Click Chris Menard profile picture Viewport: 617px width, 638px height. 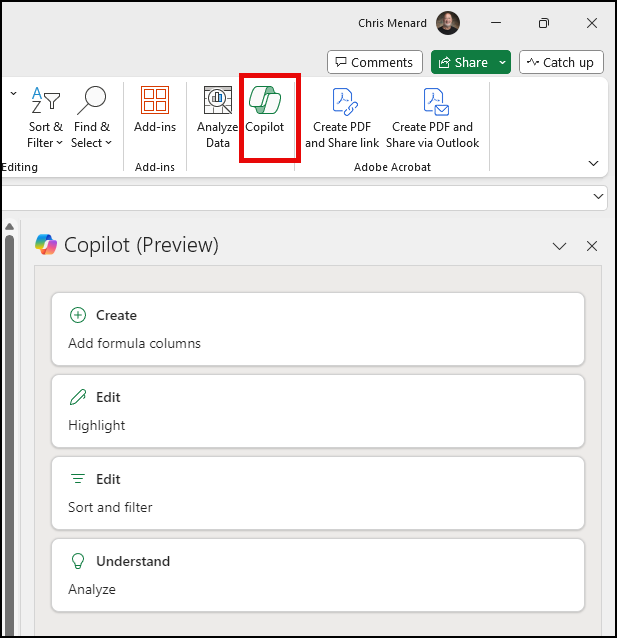pos(448,23)
